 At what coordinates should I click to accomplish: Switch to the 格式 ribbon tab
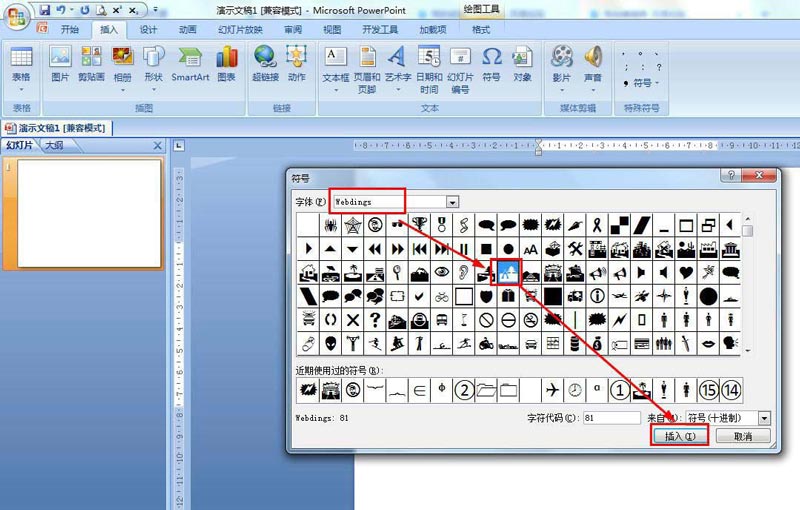click(481, 30)
